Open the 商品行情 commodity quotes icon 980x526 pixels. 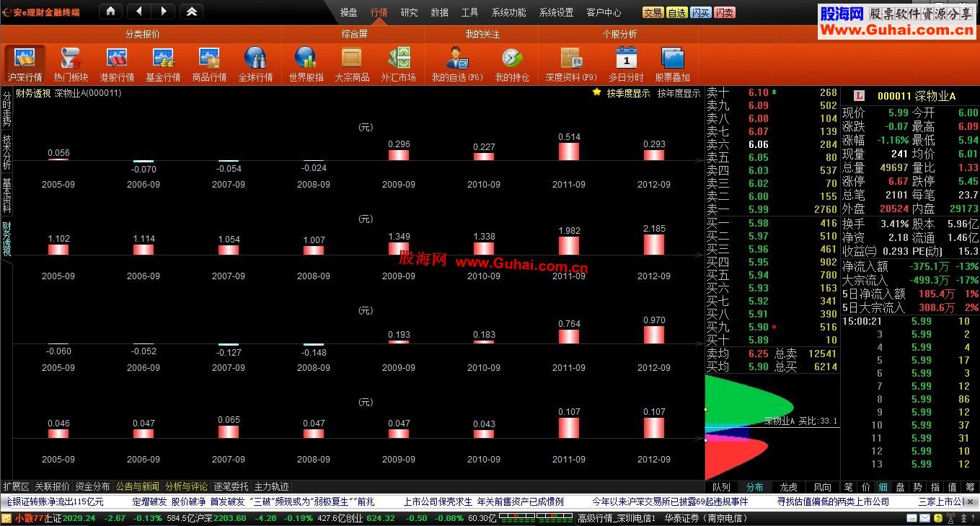tap(209, 65)
